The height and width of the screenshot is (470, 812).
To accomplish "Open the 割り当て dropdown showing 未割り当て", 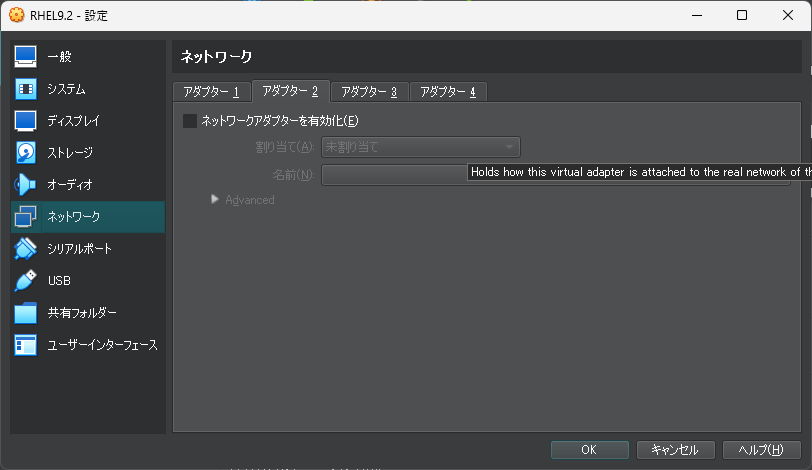I will tap(420, 147).
